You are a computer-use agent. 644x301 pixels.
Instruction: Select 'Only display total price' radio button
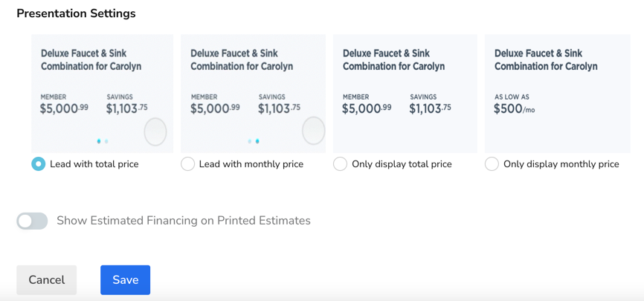[x=340, y=164]
